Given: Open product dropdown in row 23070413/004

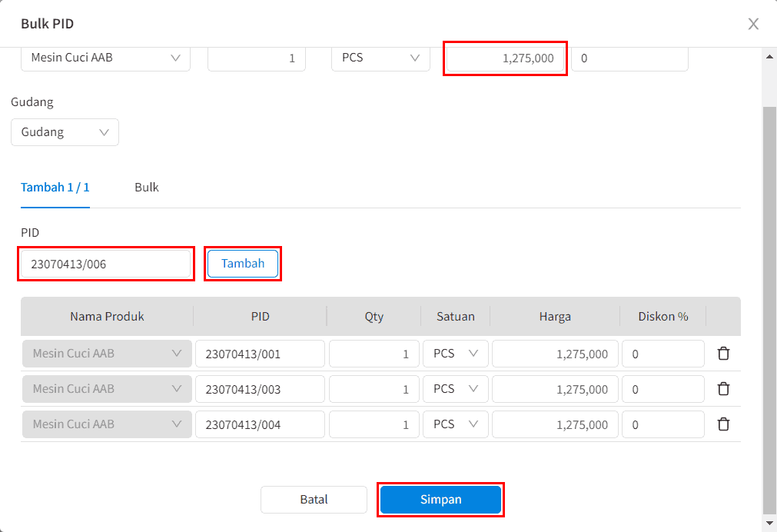Looking at the screenshot, I should click(x=107, y=424).
